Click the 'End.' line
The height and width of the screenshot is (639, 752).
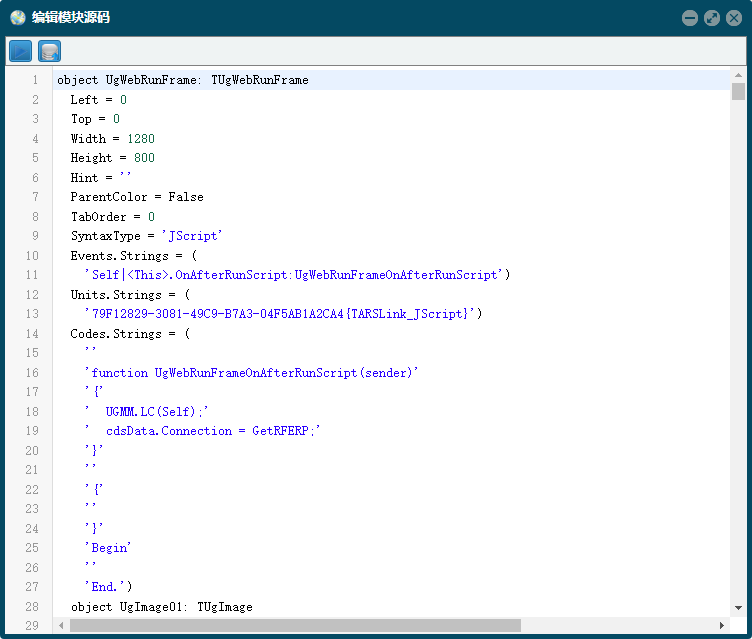pyautogui.click(x=108, y=587)
